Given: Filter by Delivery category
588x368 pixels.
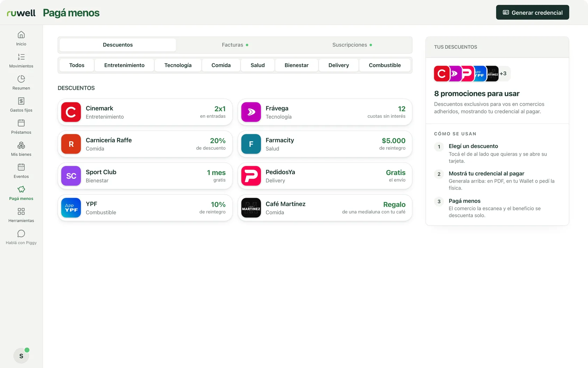Looking at the screenshot, I should coord(338,65).
